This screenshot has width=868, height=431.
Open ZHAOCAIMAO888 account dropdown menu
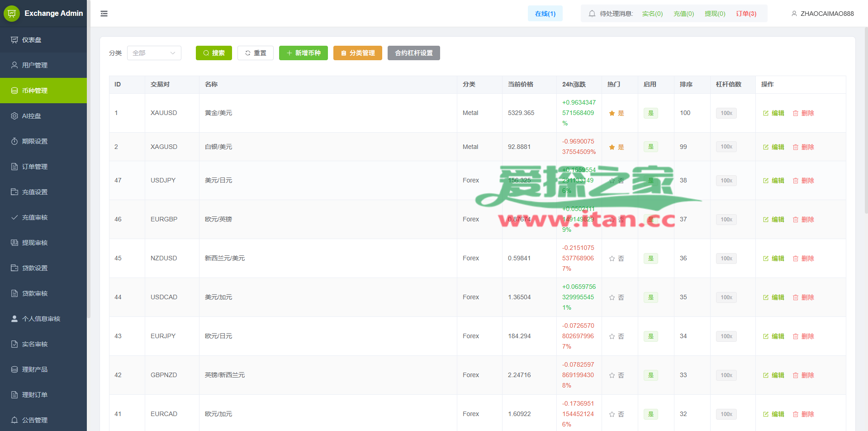tap(827, 14)
